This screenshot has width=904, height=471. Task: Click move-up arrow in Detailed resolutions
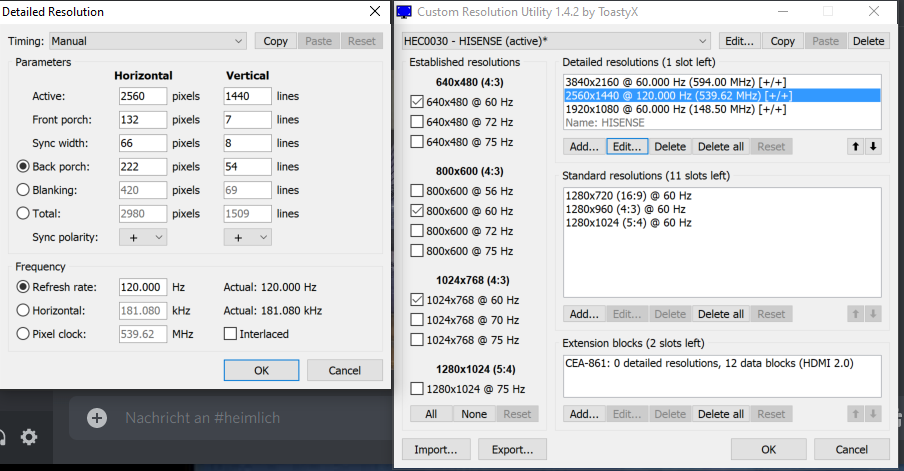(x=855, y=147)
